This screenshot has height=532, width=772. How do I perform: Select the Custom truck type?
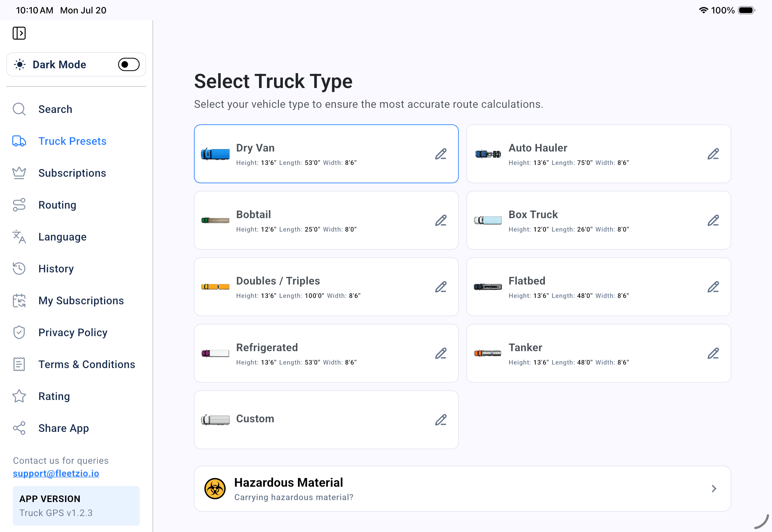point(326,420)
